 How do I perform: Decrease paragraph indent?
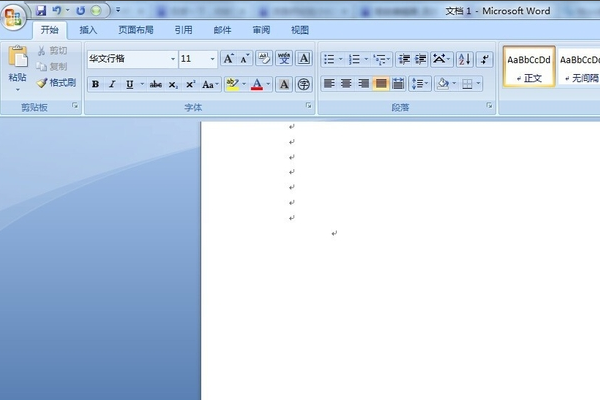click(404, 59)
